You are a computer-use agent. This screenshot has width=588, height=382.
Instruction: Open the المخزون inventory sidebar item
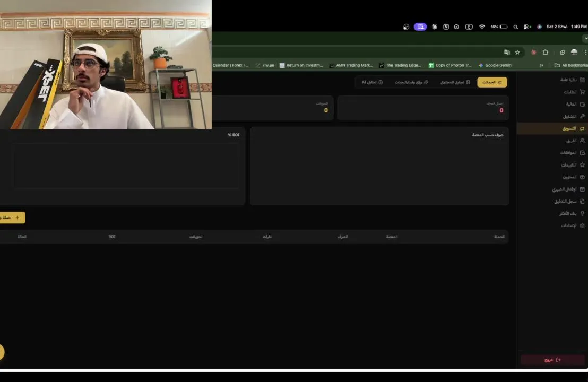[x=573, y=177]
